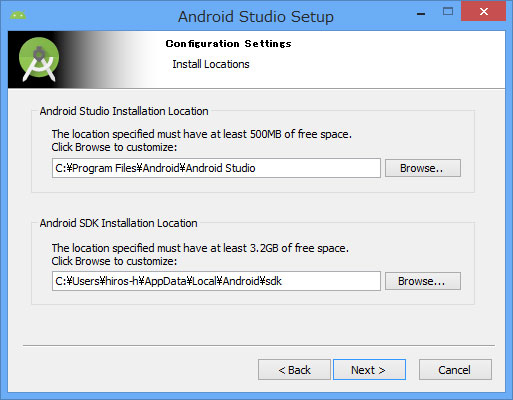Close the setup window with red X
This screenshot has width=513, height=400.
coord(483,11)
